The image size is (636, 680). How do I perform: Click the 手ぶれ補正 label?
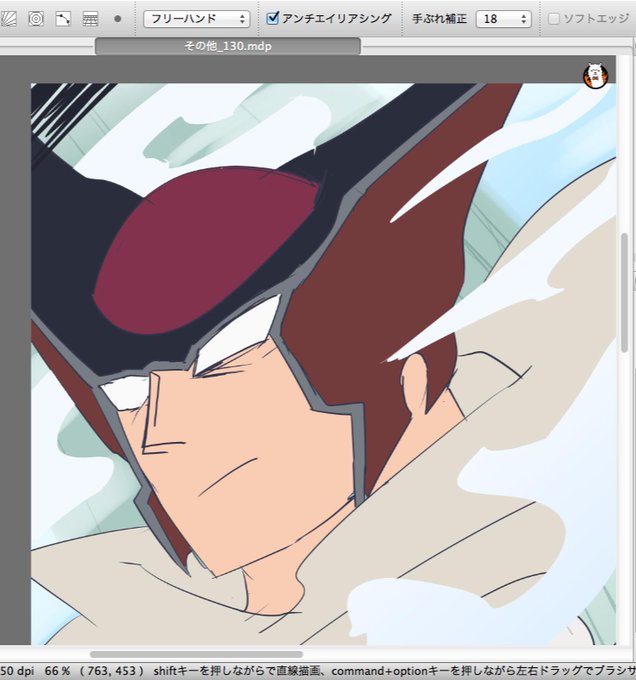coord(439,19)
